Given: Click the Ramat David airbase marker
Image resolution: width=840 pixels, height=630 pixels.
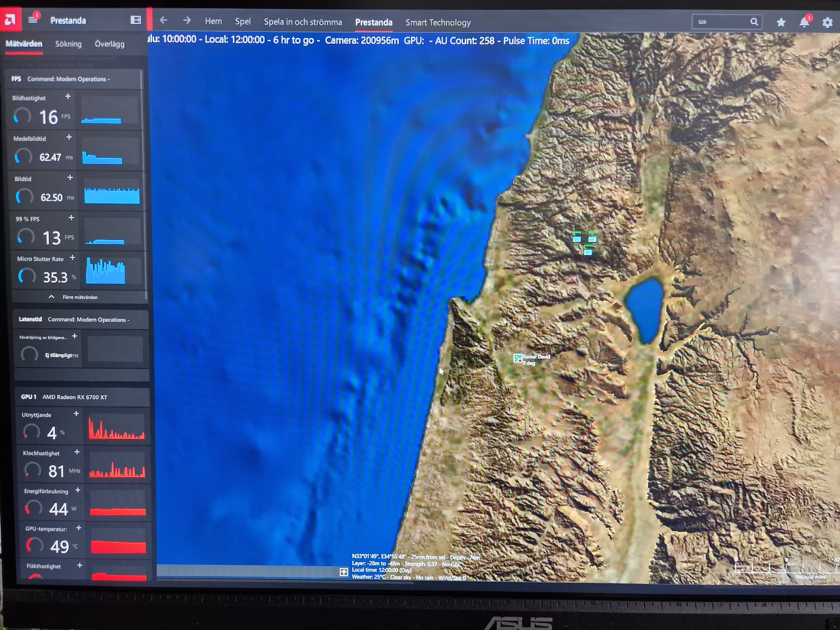Looking at the screenshot, I should (518, 358).
